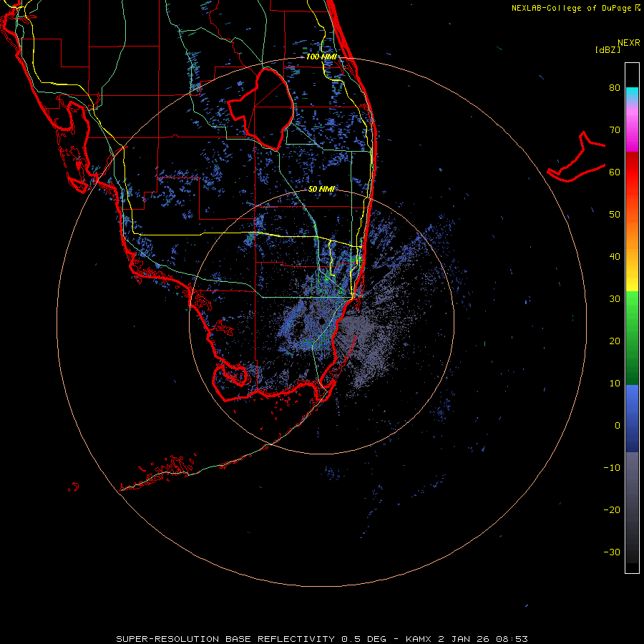Click the [dBZ] units label

tap(608, 50)
